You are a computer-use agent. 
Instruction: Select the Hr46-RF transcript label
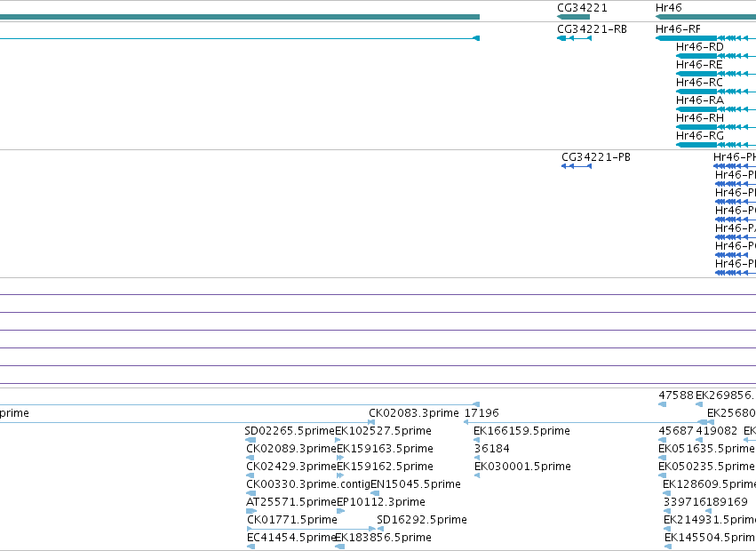point(678,29)
